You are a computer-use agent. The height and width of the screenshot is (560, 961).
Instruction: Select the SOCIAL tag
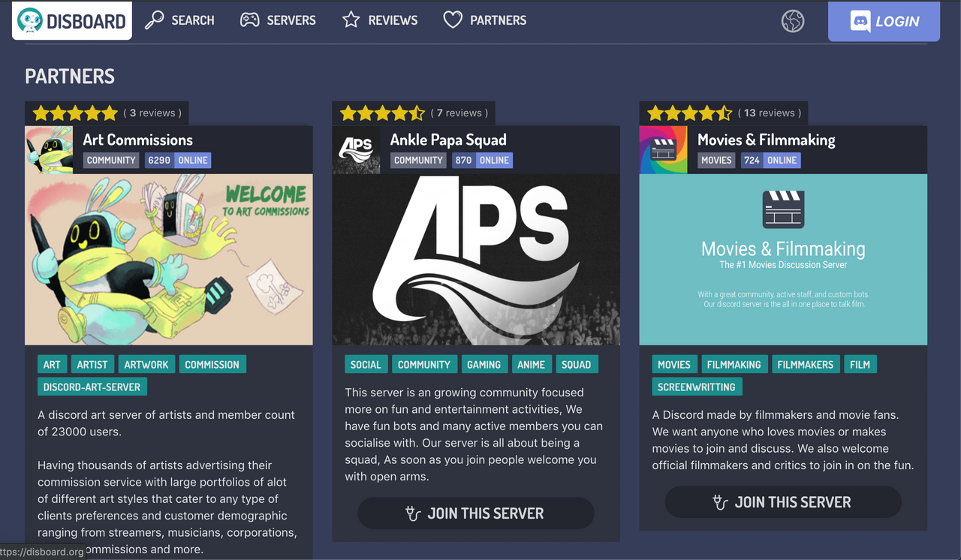click(366, 365)
